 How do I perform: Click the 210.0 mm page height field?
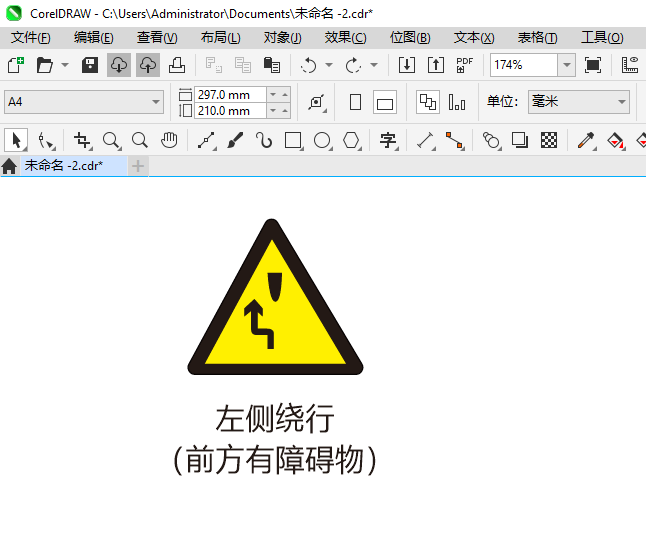(230, 111)
